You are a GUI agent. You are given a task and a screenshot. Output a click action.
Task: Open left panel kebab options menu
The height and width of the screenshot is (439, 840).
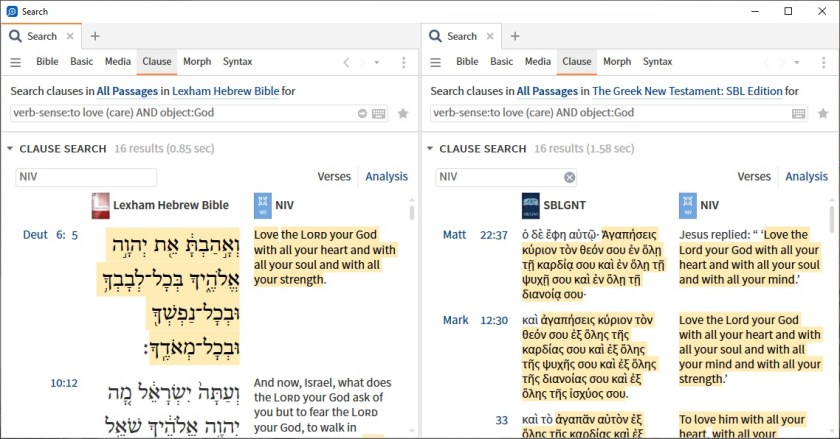click(x=403, y=63)
